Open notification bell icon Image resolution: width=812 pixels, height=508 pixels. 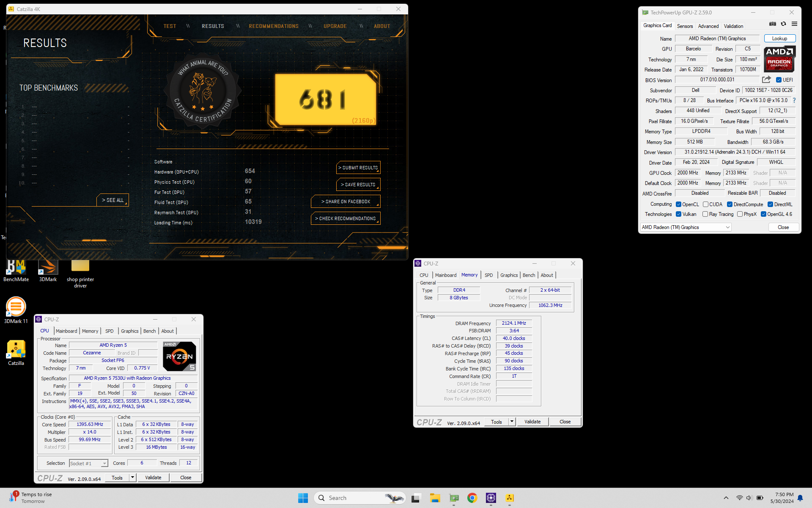pyautogui.click(x=800, y=498)
